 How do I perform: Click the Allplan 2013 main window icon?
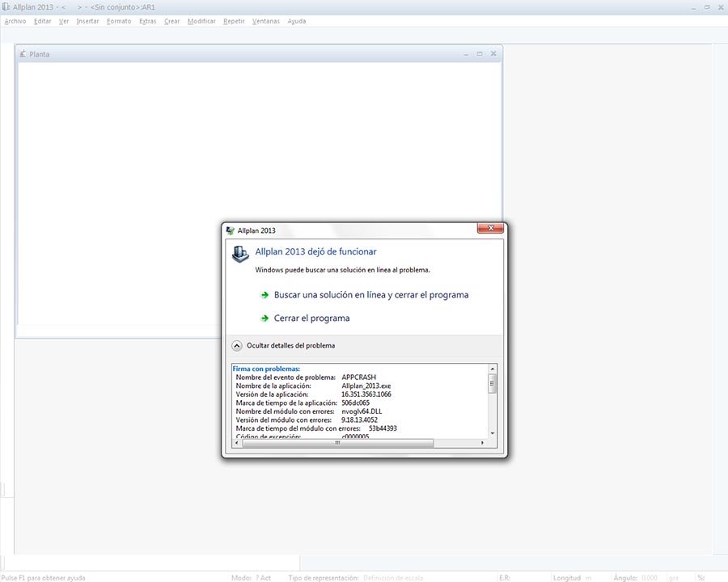tap(6, 7)
